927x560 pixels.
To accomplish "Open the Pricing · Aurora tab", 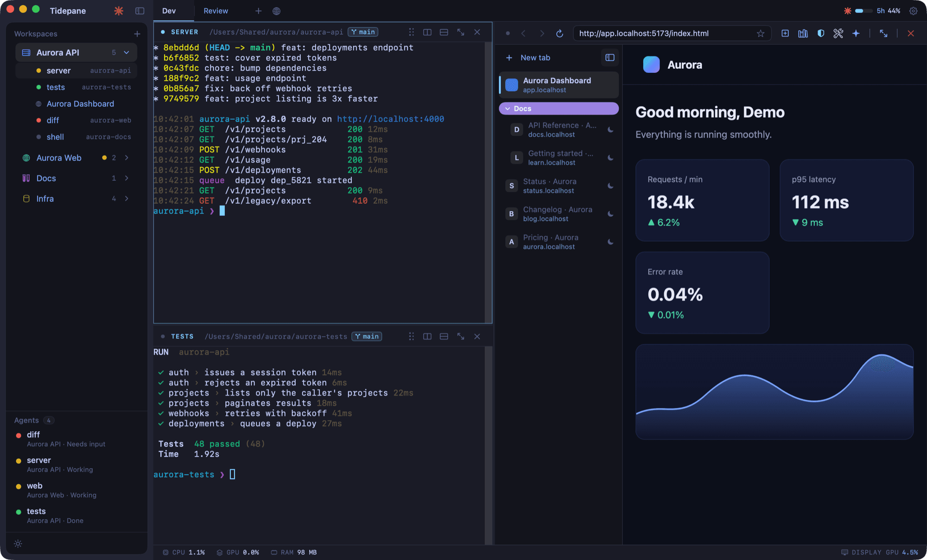I will coord(559,242).
